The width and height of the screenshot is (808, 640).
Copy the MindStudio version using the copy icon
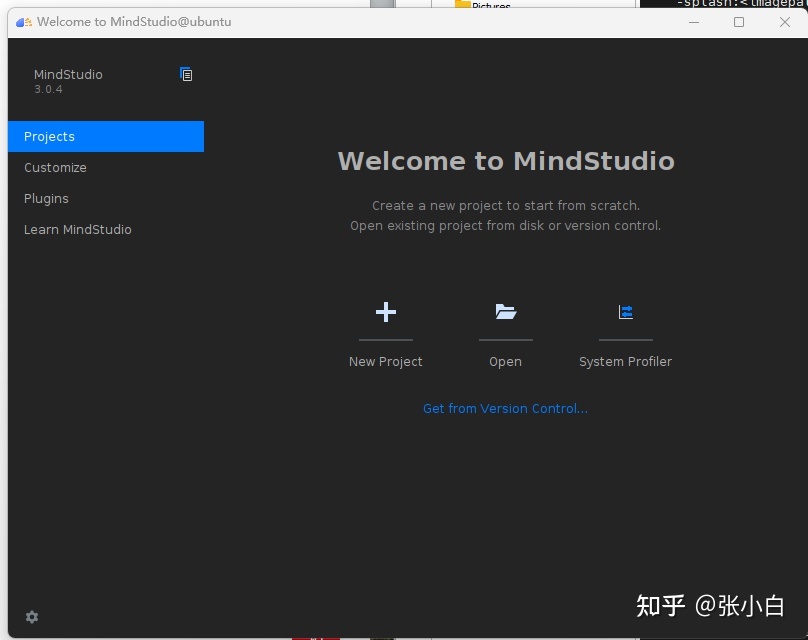click(186, 74)
